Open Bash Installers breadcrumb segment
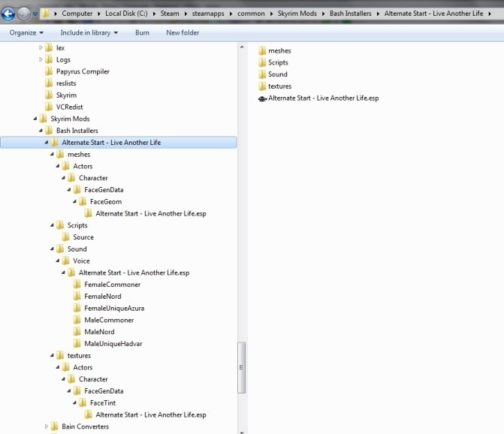The image size is (504, 434). [x=350, y=14]
